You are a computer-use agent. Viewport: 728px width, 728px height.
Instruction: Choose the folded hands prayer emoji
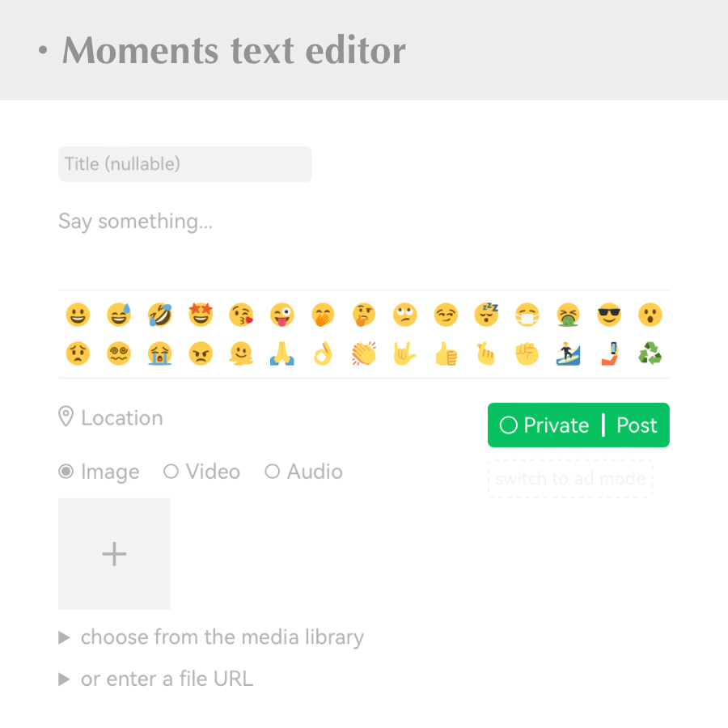tap(281, 353)
